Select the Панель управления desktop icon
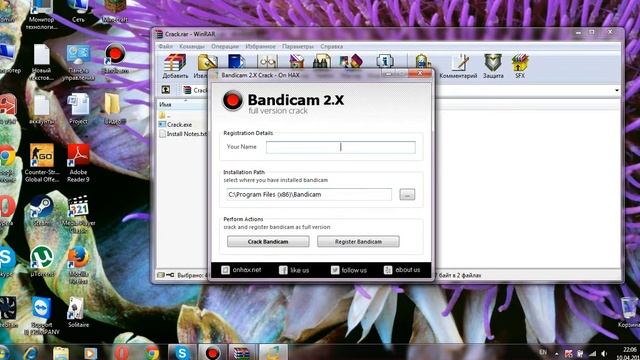This screenshot has height=360, width=640. point(78,62)
